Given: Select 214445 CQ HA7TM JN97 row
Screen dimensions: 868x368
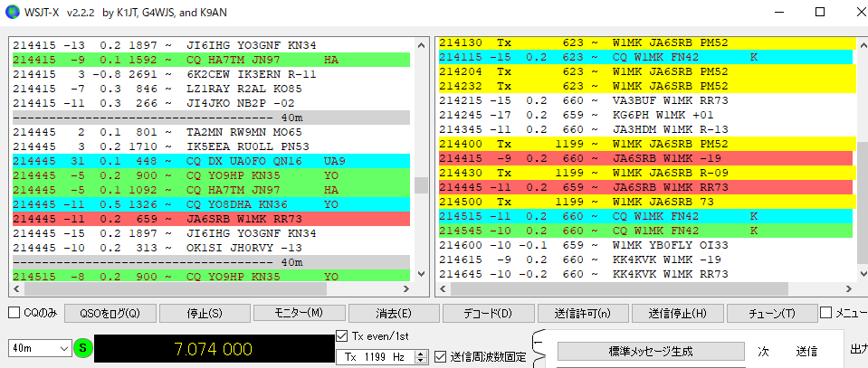Looking at the screenshot, I should pyautogui.click(x=211, y=190).
